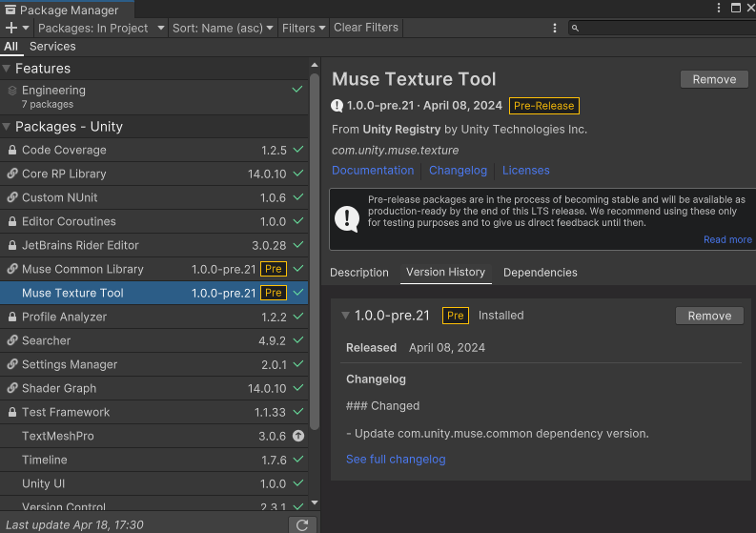Click the Settings Manager link icon

(x=12, y=364)
